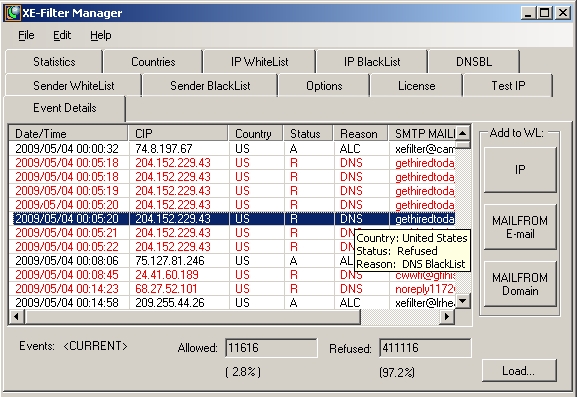Click the horizontal scrollbar left arrow
577x397 pixels.
pos(17,316)
